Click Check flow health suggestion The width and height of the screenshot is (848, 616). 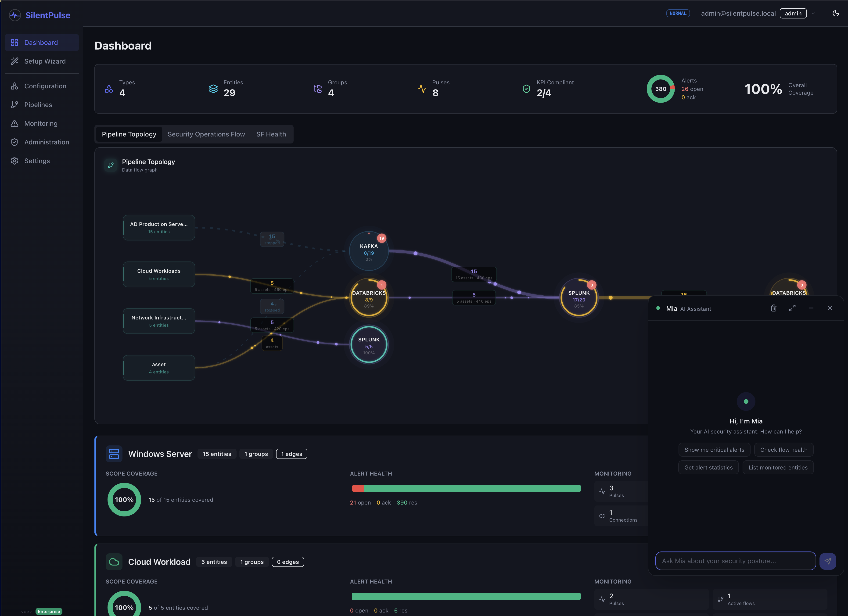coord(784,450)
